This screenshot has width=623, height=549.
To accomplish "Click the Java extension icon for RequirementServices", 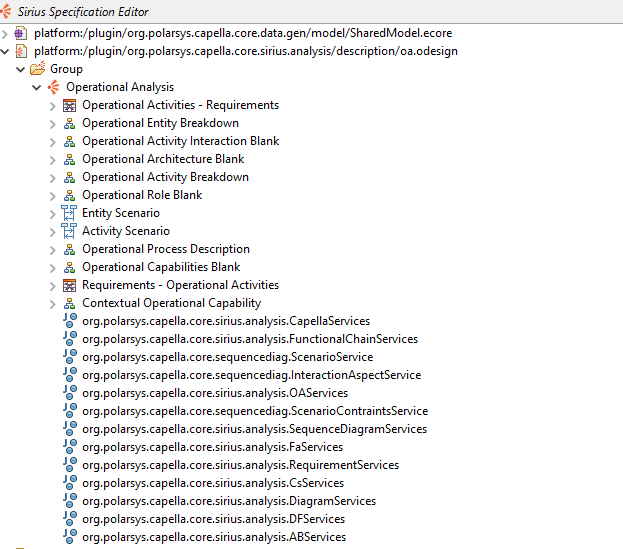I will 70,464.
